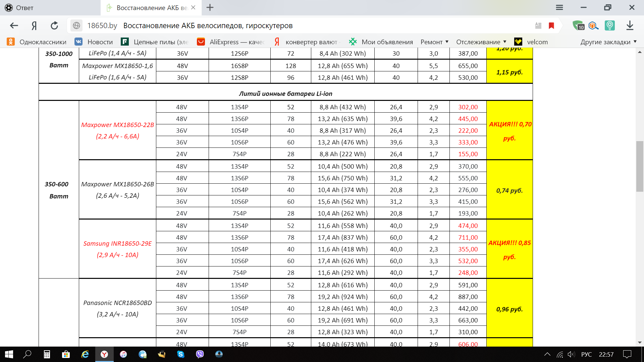Click the scrollbar down arrow
This screenshot has width=644, height=362.
click(640, 343)
